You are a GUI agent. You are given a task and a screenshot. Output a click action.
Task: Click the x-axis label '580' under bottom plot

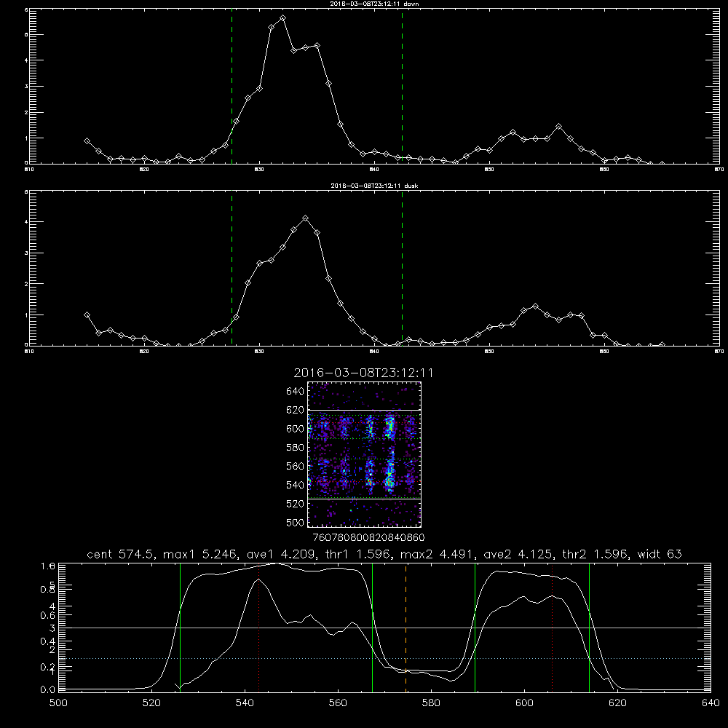coord(431,703)
